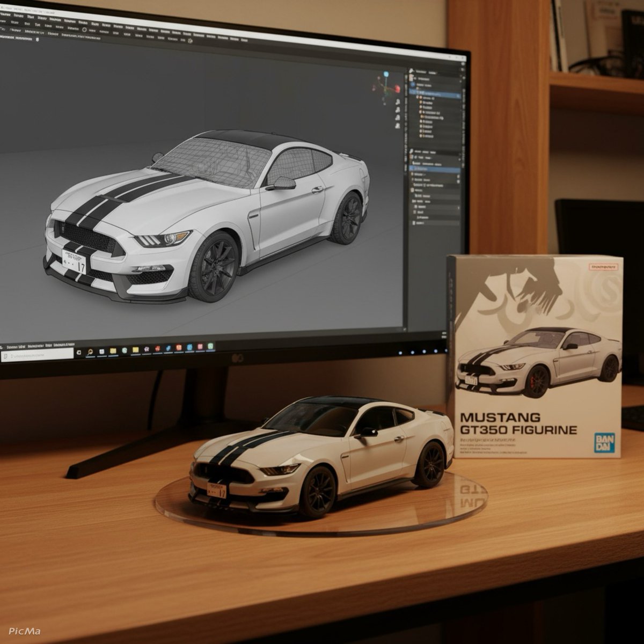Select the car's front wheel in the 3D viewport
Viewport: 644px width, 644px height.
(x=214, y=267)
